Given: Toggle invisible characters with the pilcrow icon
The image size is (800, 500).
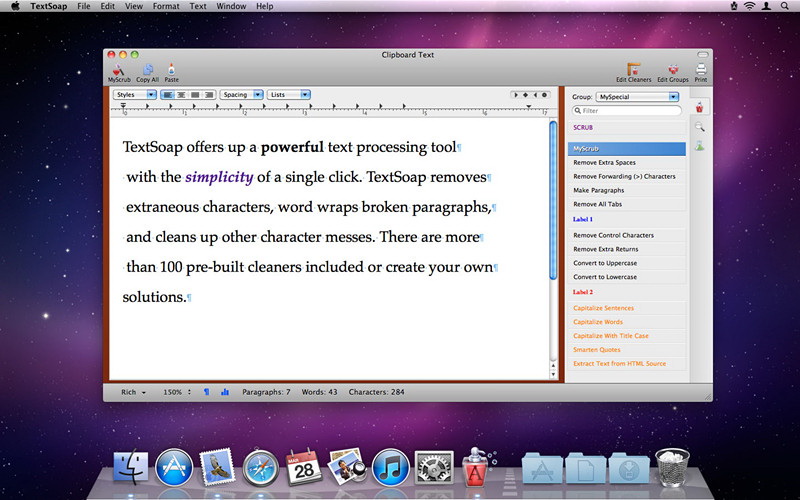Looking at the screenshot, I should pyautogui.click(x=207, y=392).
